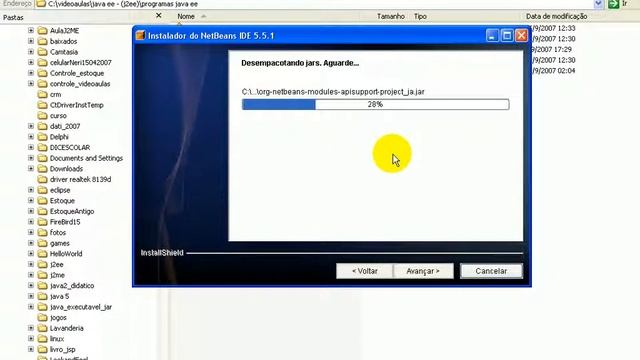Select the Camtasia folder label
The image size is (640, 360).
64,52
